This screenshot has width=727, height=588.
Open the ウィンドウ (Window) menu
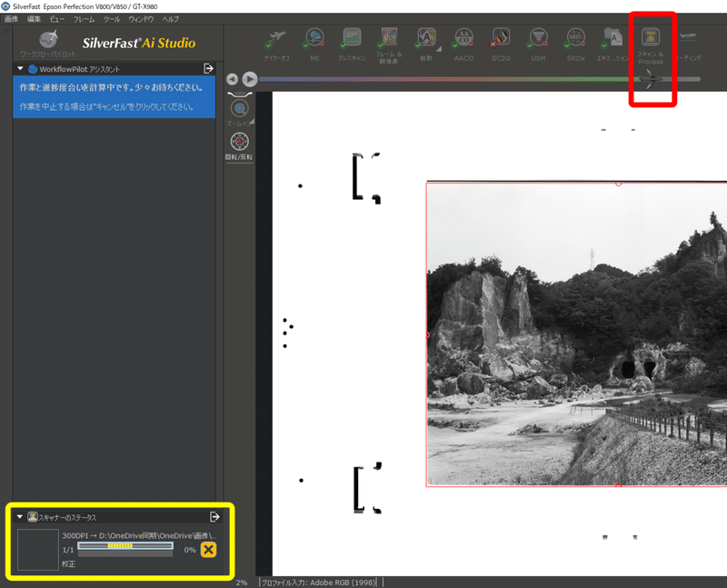[x=141, y=19]
